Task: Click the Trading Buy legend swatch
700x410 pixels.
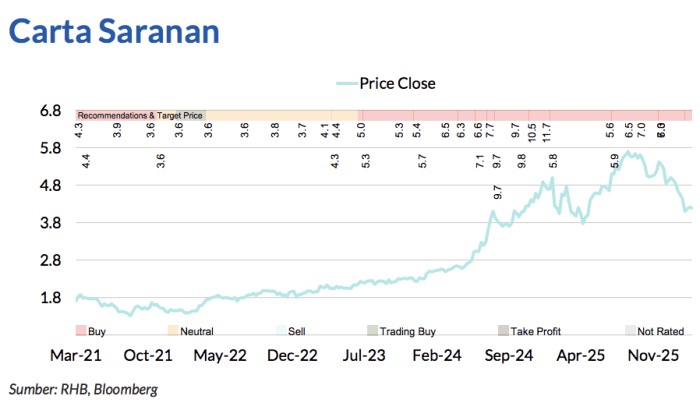Action: [x=373, y=330]
